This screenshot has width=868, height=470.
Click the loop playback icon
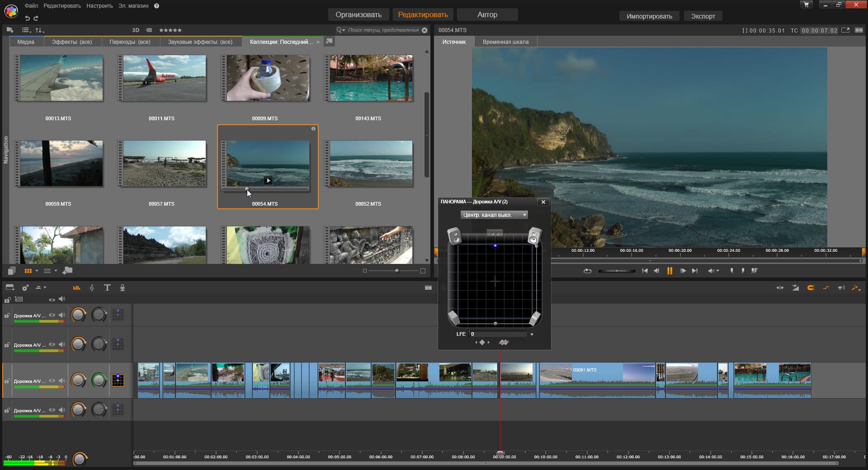click(587, 271)
